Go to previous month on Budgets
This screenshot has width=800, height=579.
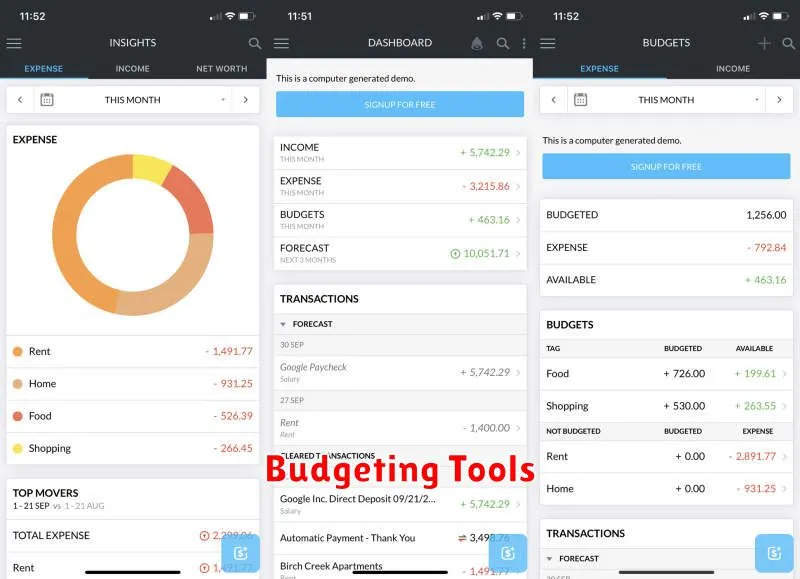click(x=554, y=99)
